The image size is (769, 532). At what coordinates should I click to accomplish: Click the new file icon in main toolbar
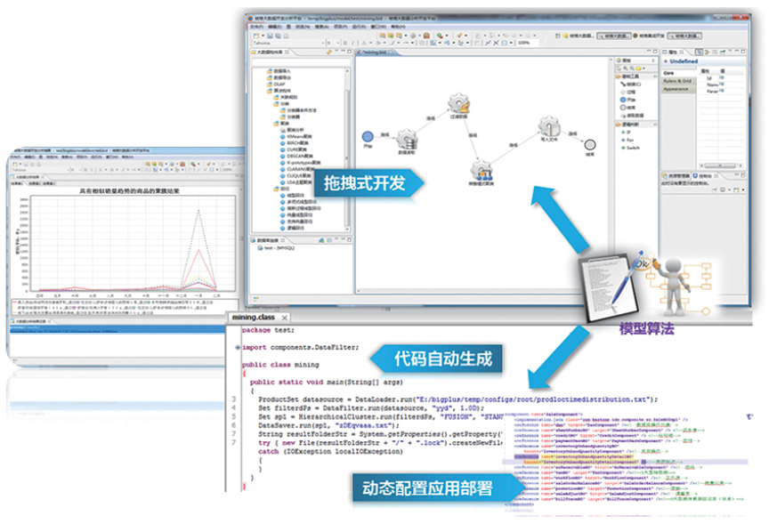tap(256, 36)
